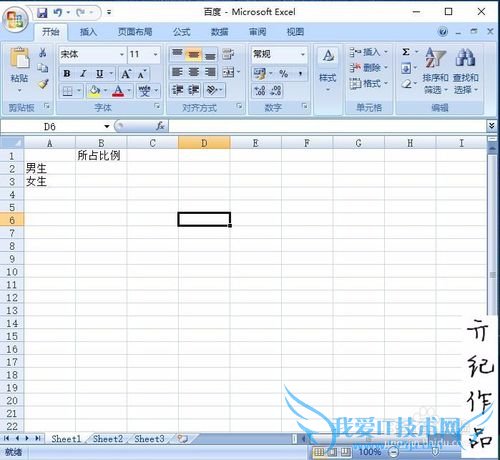Open fill color dropdown arrow
This screenshot has height=460, width=500.
click(105, 91)
